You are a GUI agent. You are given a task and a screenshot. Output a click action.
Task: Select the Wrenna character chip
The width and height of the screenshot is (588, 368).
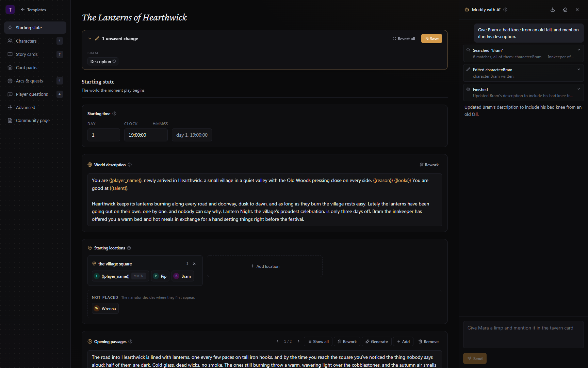coord(105,308)
